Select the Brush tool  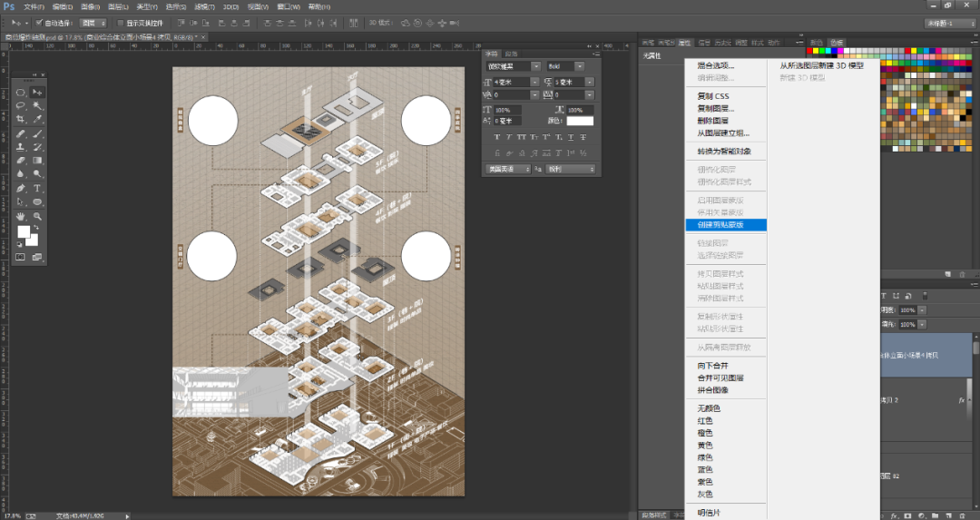pyautogui.click(x=37, y=133)
